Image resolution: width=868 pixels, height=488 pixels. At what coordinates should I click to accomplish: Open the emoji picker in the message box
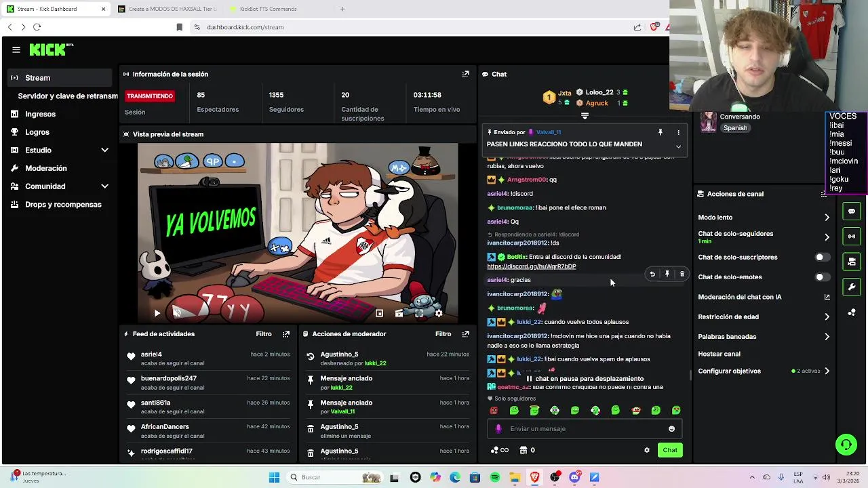tap(672, 428)
